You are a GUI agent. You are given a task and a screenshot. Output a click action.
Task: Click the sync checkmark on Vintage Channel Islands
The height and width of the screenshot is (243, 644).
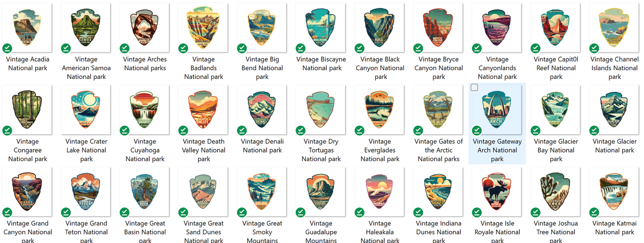point(594,48)
